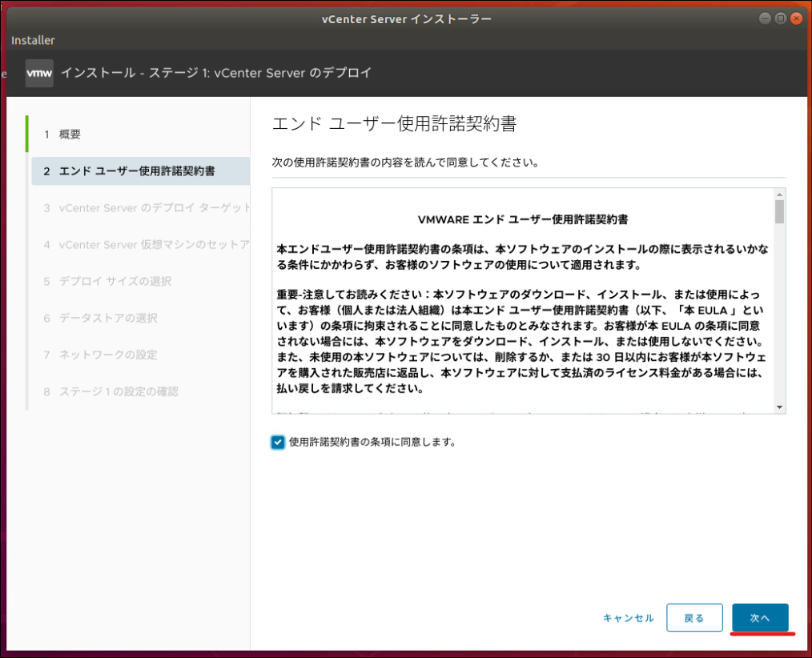
Task: Click the EULA scrollbar down arrow
Action: coord(779,407)
